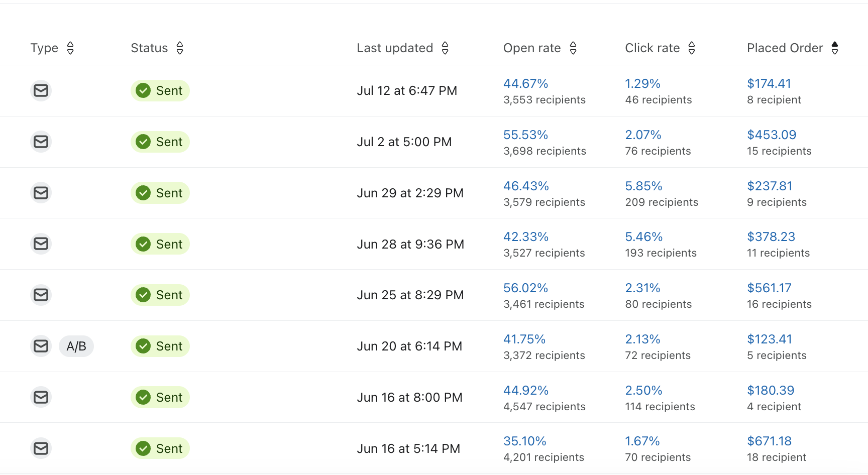This screenshot has height=475, width=868.
Task: Click the email type icon for Jun 29 campaign
Action: [41, 193]
